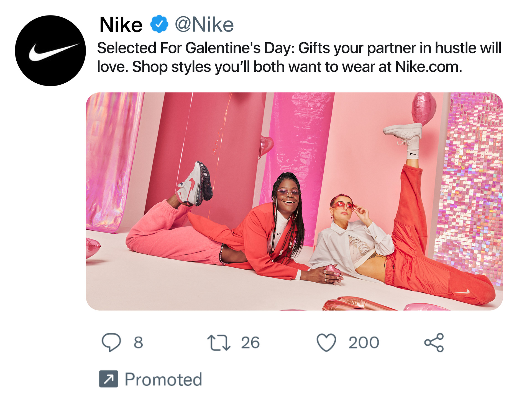Click the tweet text about Galentine's Day

pos(299,57)
